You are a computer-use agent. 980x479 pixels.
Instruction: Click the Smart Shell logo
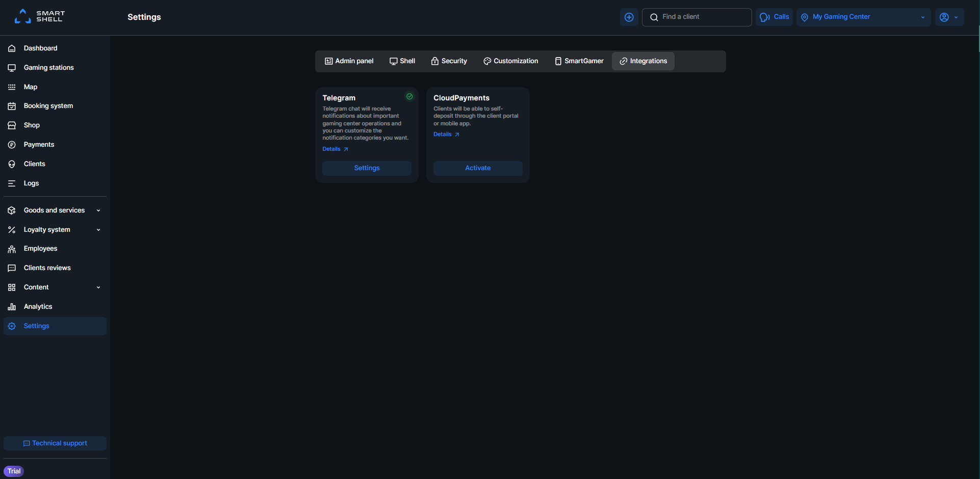[x=40, y=16]
